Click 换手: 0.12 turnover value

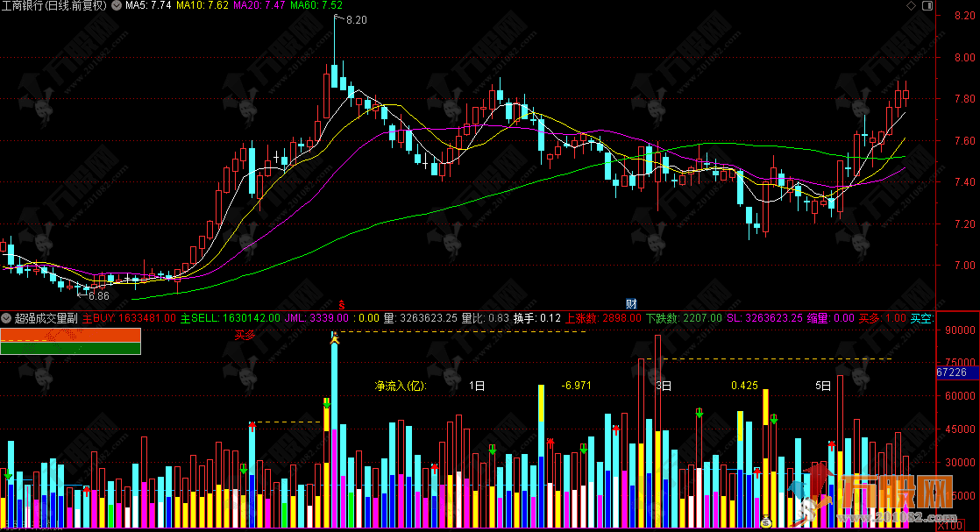point(536,318)
